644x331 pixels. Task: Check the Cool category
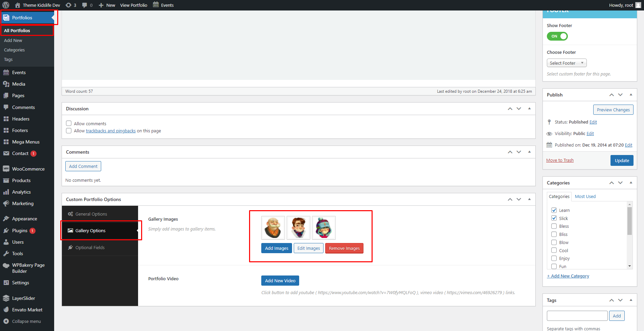[x=554, y=250]
